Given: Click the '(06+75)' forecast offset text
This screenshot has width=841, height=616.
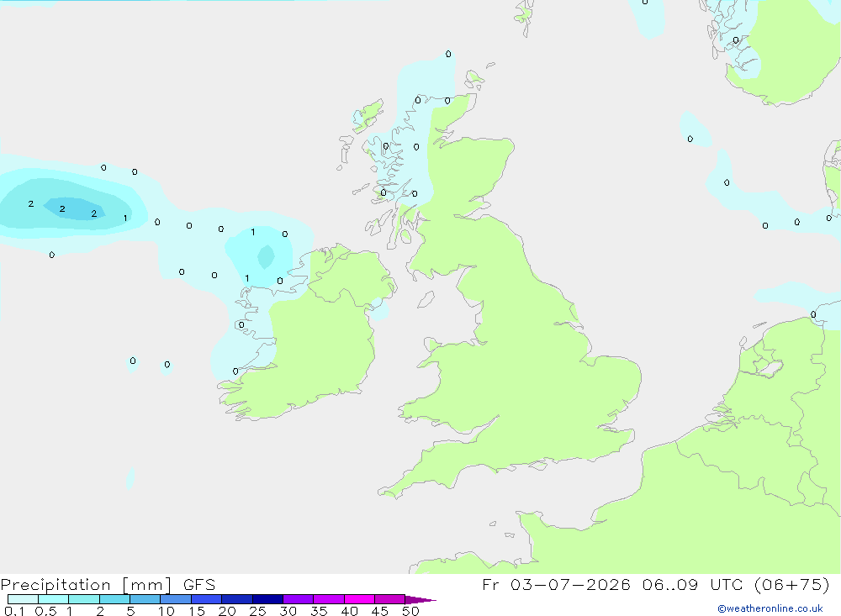Looking at the screenshot, I should click(791, 584).
